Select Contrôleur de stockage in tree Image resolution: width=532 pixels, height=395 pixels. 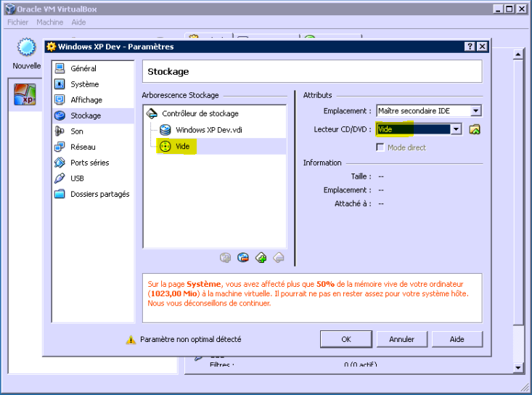pyautogui.click(x=200, y=114)
